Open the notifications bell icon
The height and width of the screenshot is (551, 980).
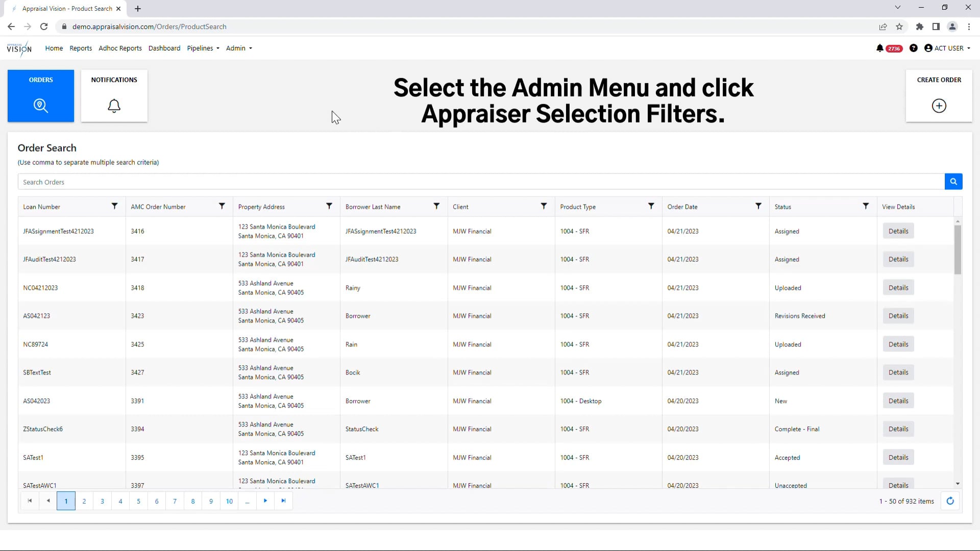pos(880,48)
